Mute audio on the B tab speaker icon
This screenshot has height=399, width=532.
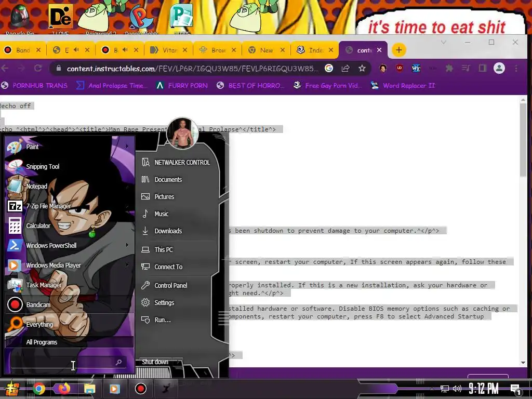point(125,50)
